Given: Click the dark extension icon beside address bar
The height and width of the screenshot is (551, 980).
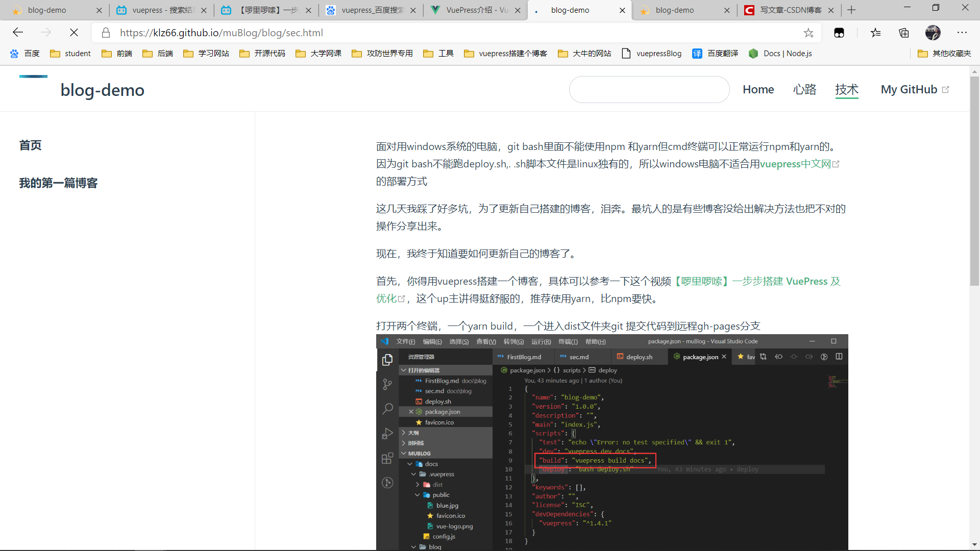Looking at the screenshot, I should pyautogui.click(x=839, y=33).
